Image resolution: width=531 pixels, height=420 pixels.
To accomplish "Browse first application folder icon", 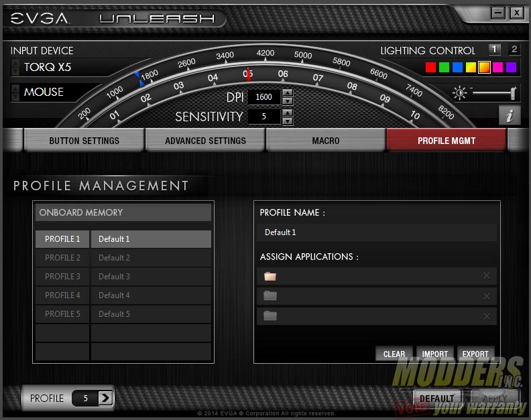I will (270, 276).
